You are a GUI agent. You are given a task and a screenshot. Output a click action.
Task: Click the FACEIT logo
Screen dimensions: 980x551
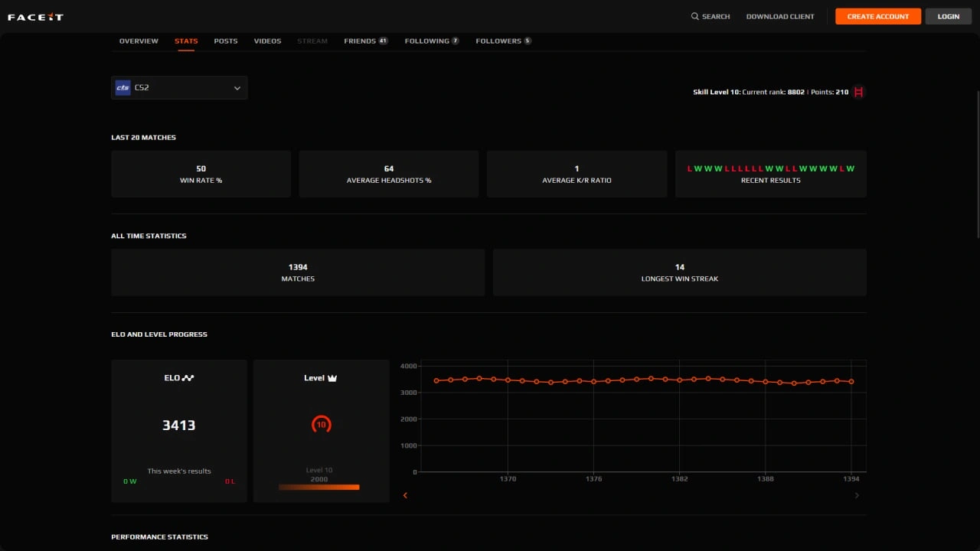pos(35,17)
